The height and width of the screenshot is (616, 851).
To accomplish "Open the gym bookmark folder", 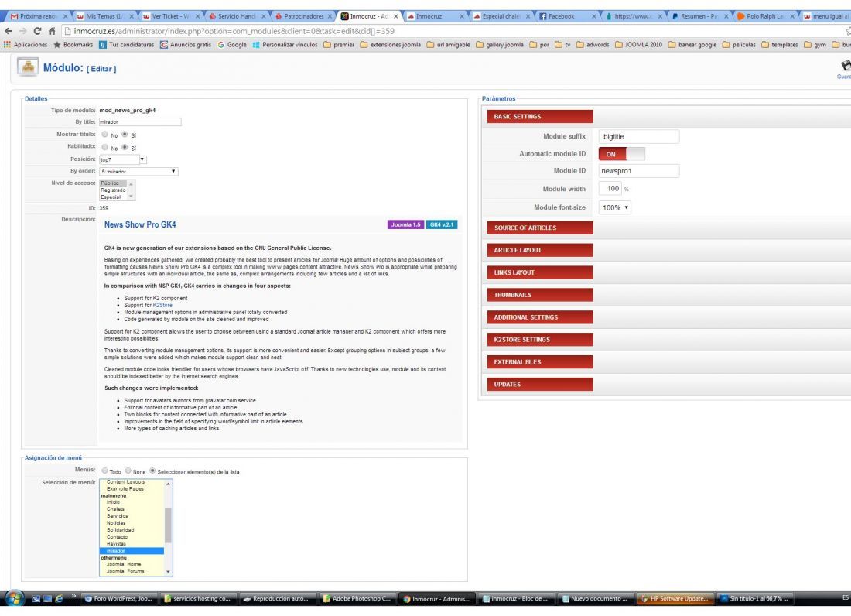I will pyautogui.click(x=815, y=45).
